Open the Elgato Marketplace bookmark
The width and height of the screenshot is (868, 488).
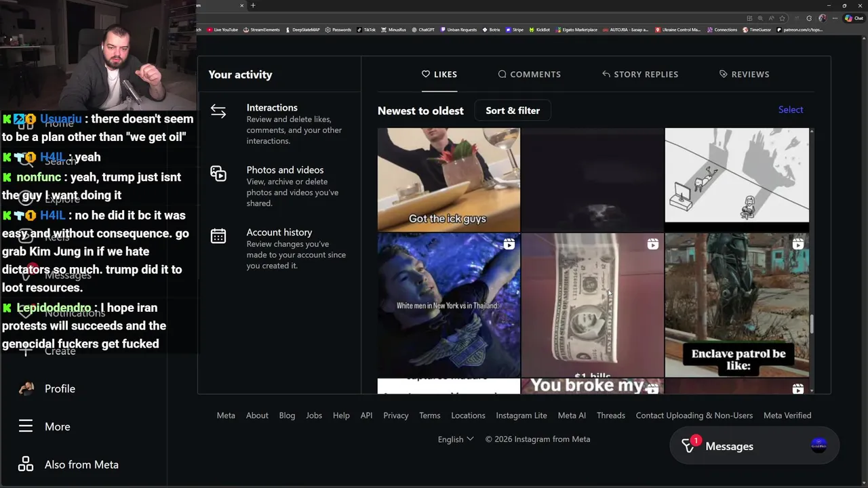(x=576, y=30)
